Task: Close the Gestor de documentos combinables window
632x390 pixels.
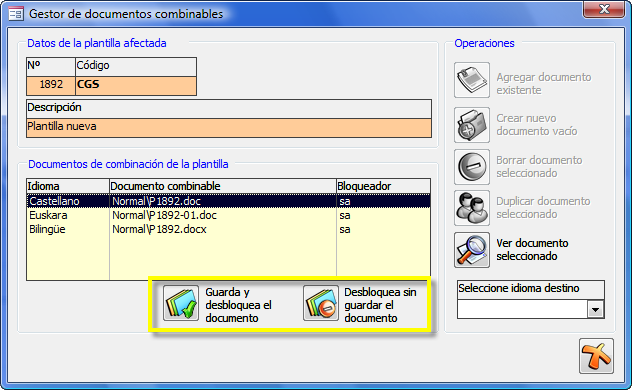Action: (603, 10)
